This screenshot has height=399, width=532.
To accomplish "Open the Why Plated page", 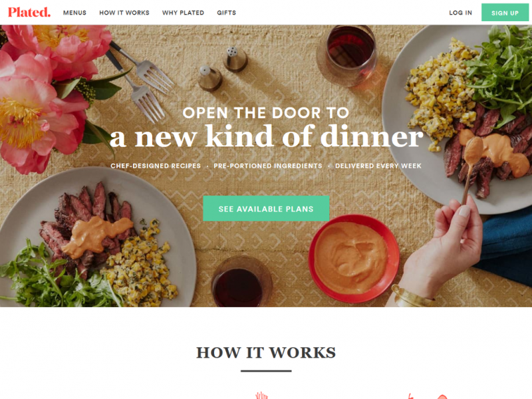I will [x=184, y=13].
